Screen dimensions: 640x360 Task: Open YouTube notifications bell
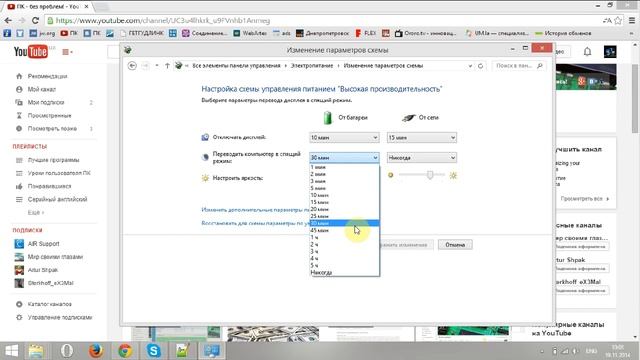587,52
